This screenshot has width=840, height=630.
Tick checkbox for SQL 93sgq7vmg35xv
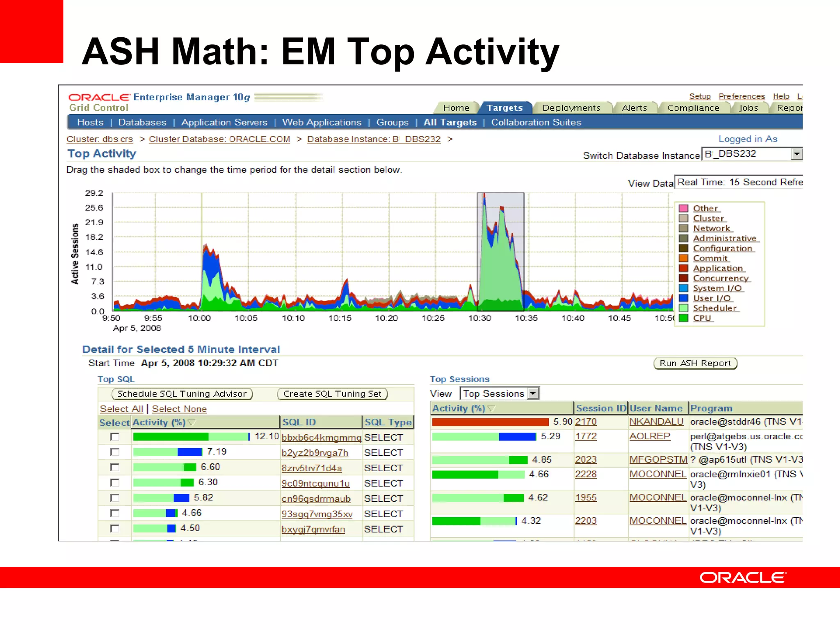point(115,513)
